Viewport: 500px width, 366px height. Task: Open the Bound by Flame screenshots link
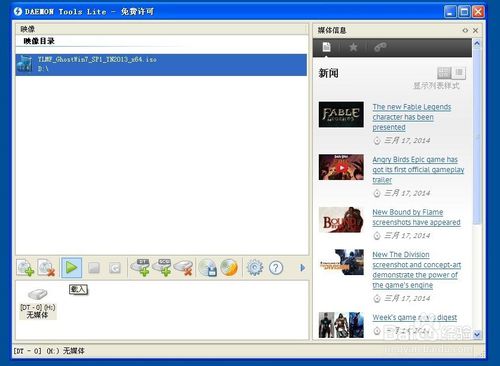417,217
